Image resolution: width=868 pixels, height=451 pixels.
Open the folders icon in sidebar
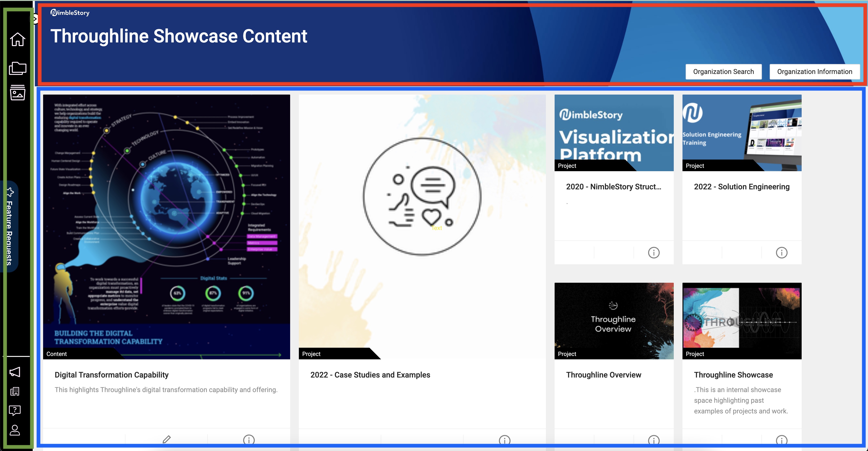pyautogui.click(x=17, y=68)
